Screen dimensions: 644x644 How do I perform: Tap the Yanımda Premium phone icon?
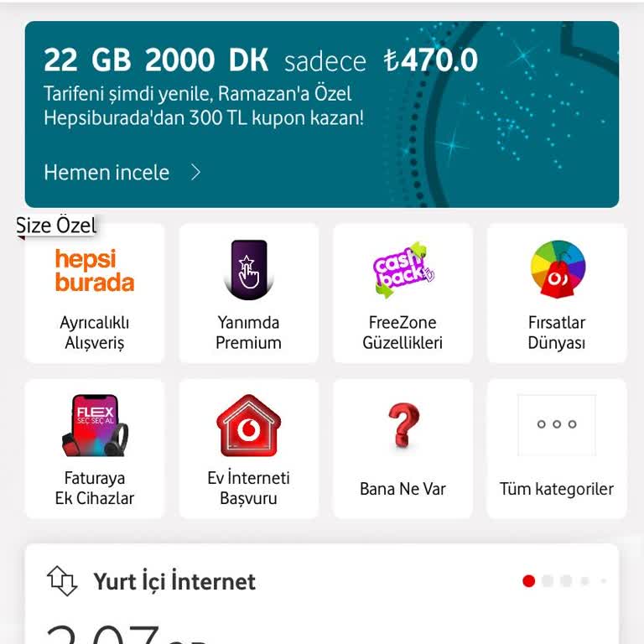tap(248, 270)
